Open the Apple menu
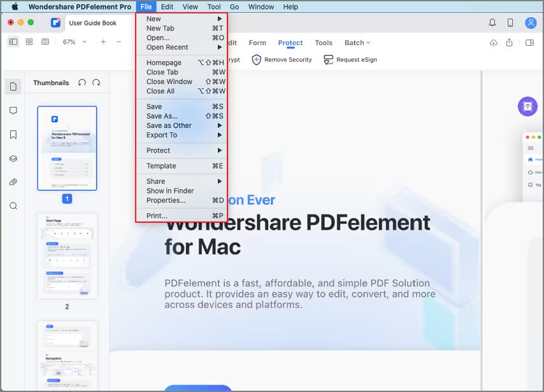This screenshot has height=392, width=544. (x=15, y=6)
